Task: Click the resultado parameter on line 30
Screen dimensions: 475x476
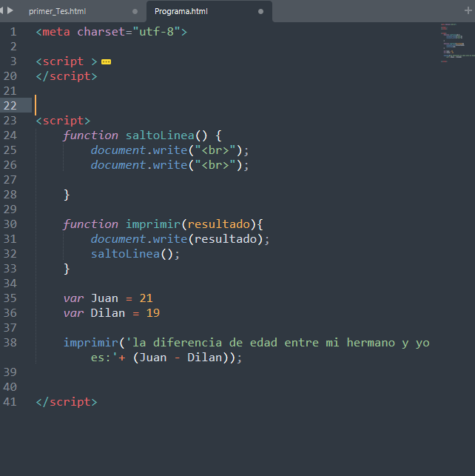Action: click(219, 224)
